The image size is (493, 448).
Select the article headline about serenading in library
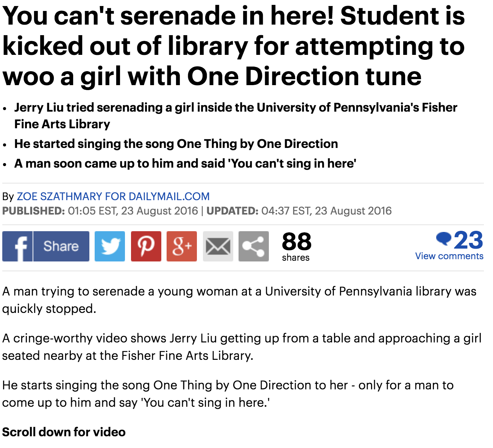(x=234, y=46)
